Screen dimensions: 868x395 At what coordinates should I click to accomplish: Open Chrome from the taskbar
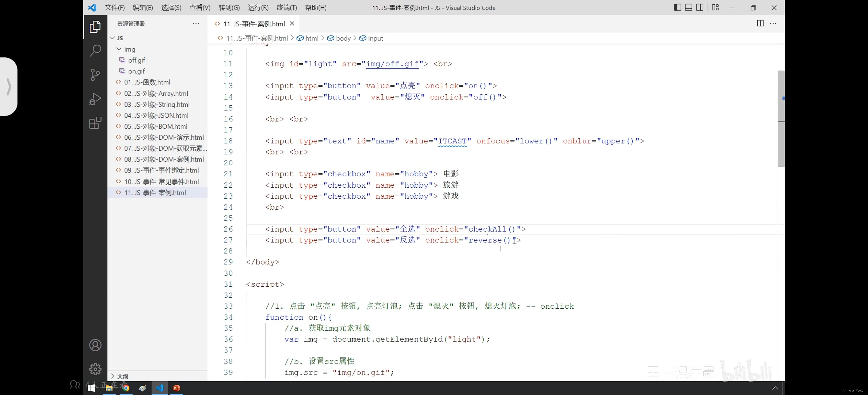coord(126,388)
